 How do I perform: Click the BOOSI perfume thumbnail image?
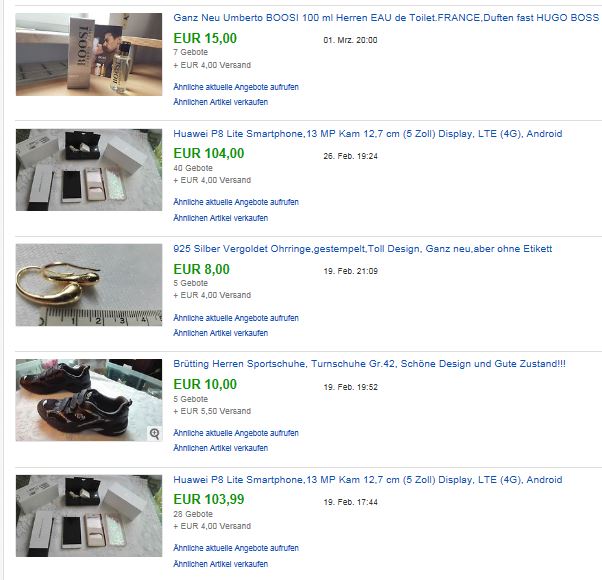89,54
